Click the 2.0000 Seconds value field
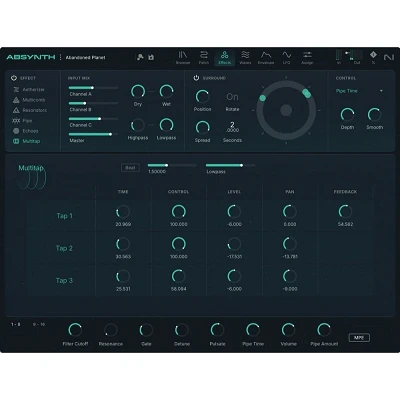The height and width of the screenshot is (400, 400). coord(232,127)
